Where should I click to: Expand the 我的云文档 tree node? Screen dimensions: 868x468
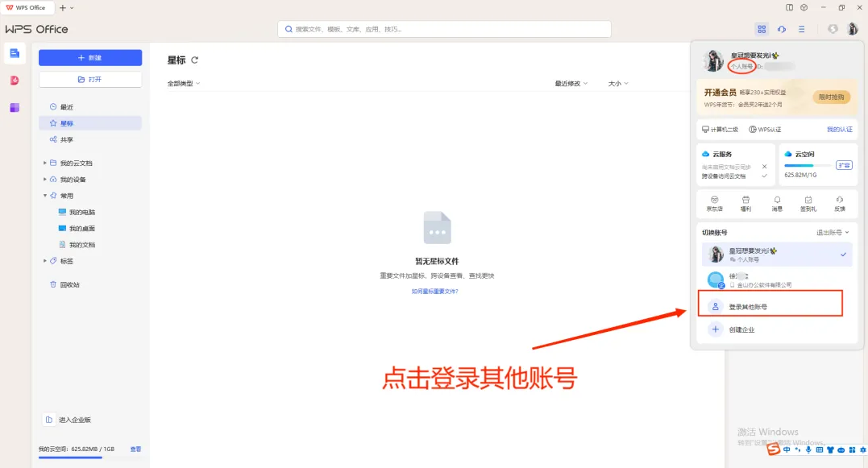pos(45,163)
